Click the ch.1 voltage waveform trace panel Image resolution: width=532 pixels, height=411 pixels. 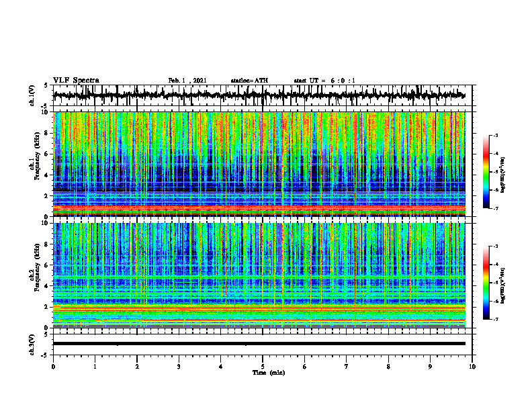[263, 95]
